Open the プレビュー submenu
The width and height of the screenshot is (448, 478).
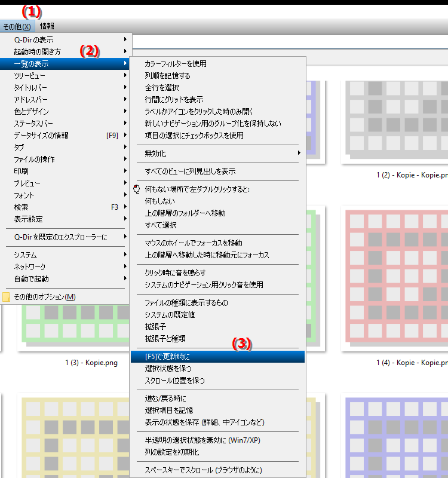pyautogui.click(x=66, y=183)
